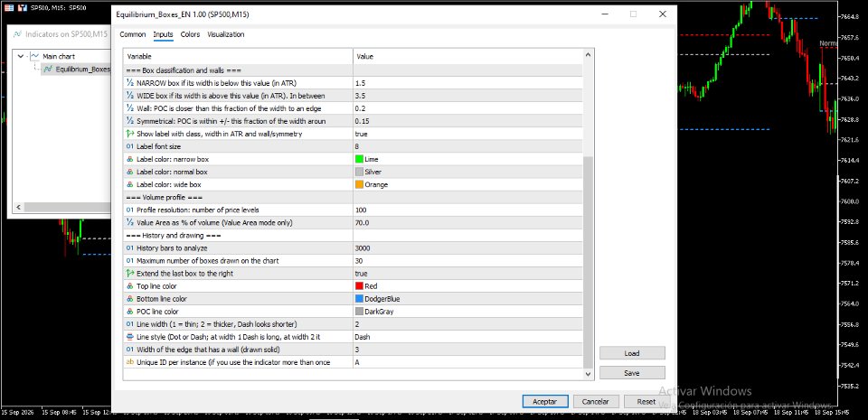Click the enum icon beside Line style row
The height and width of the screenshot is (420, 868).
[x=130, y=337]
